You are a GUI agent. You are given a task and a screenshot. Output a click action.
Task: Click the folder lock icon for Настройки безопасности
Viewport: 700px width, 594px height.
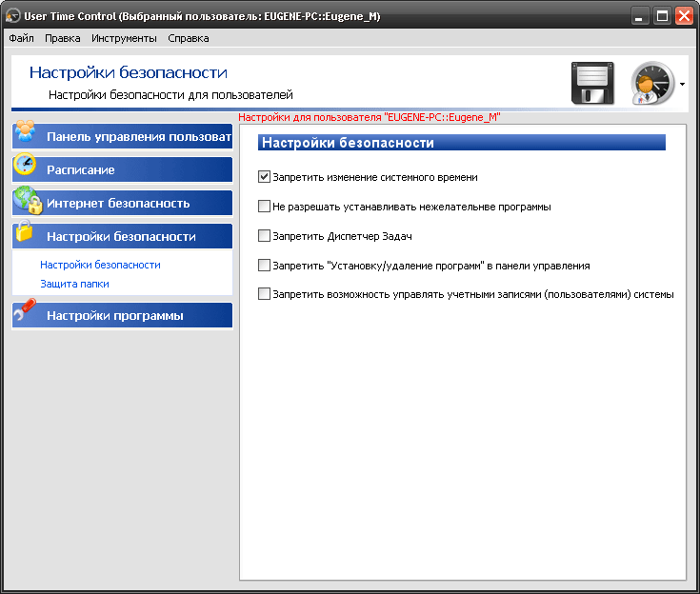click(25, 234)
